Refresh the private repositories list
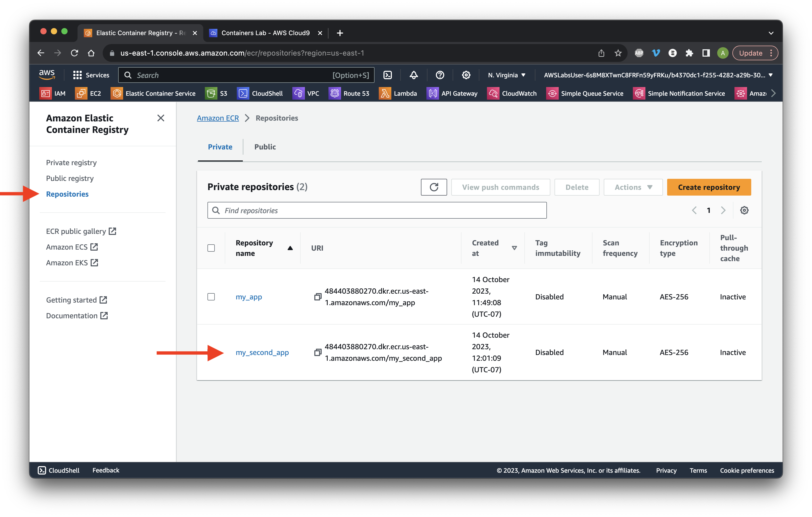The height and width of the screenshot is (517, 812). coord(434,187)
